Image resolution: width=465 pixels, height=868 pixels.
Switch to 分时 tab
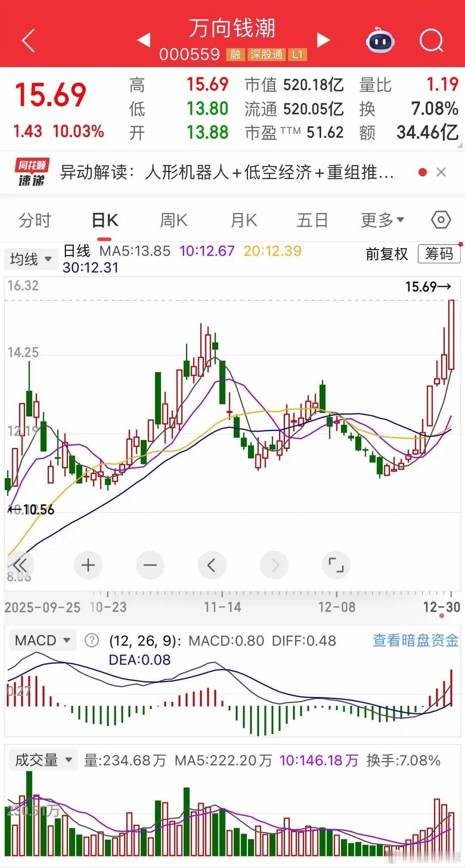click(x=34, y=220)
